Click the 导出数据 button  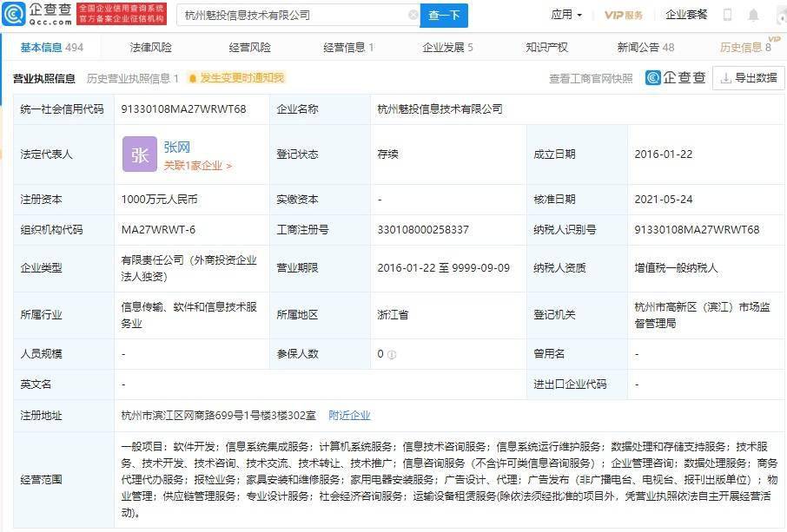(x=749, y=78)
